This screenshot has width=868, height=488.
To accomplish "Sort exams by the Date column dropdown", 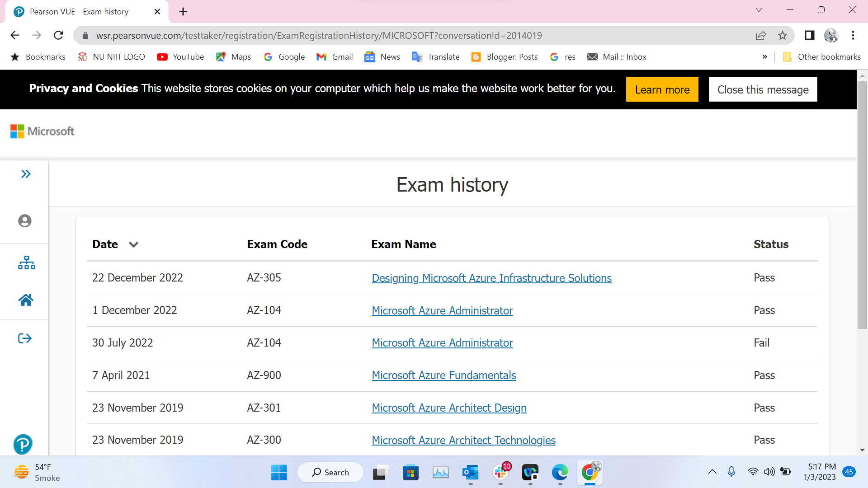I will tap(134, 244).
